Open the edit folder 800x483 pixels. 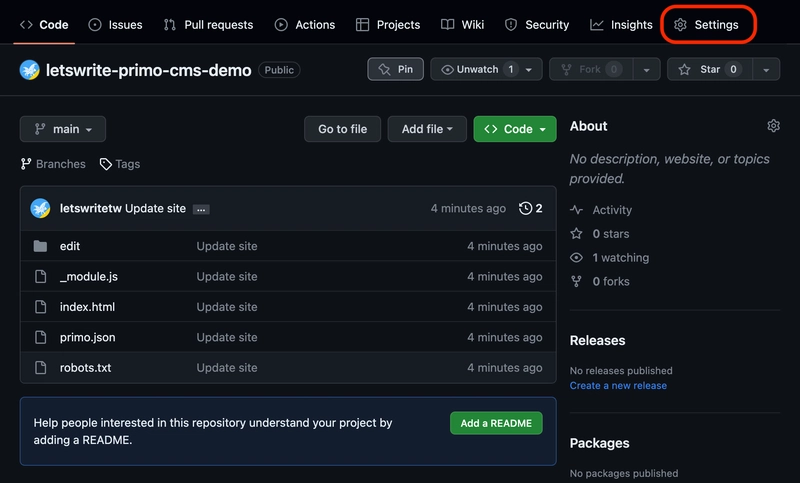point(70,246)
